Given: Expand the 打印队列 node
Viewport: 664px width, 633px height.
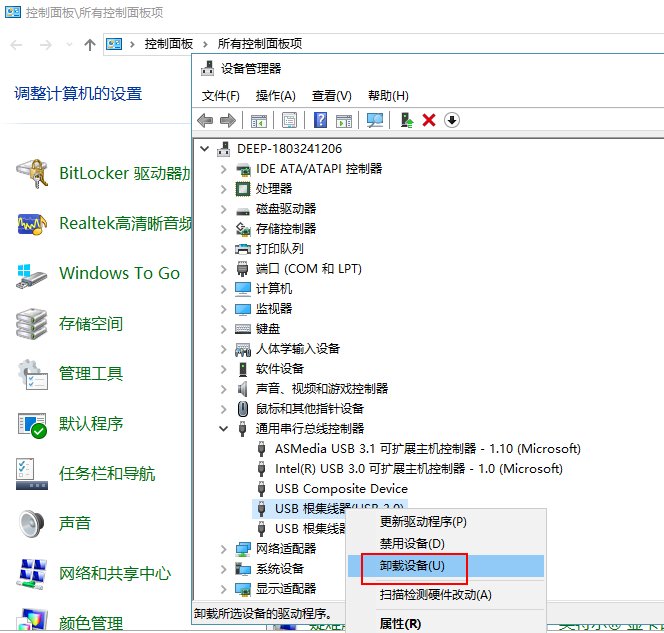Looking at the screenshot, I should [223, 249].
